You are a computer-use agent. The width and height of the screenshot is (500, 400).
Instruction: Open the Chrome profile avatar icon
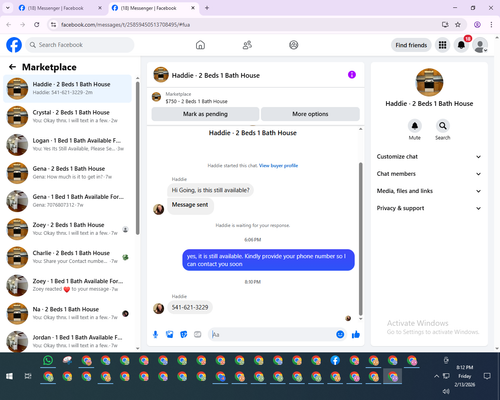pyautogui.click(x=477, y=25)
